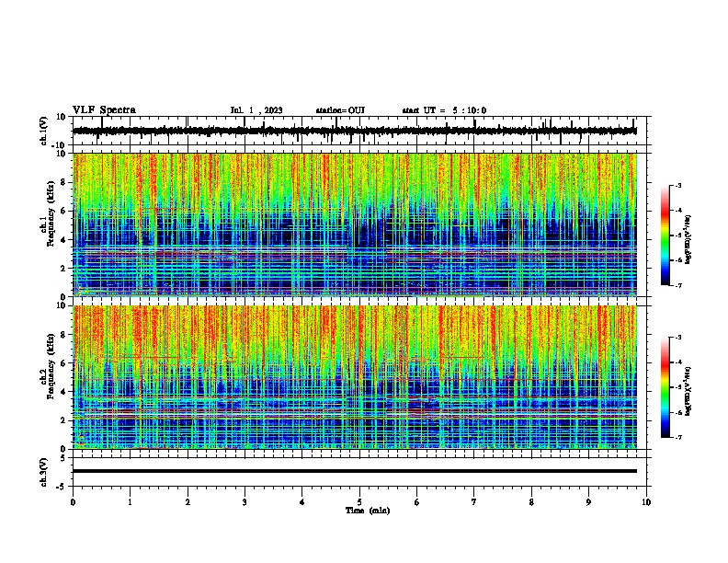
Task: Click the ch.1 spectrogram color scale bar
Action: click(665, 236)
